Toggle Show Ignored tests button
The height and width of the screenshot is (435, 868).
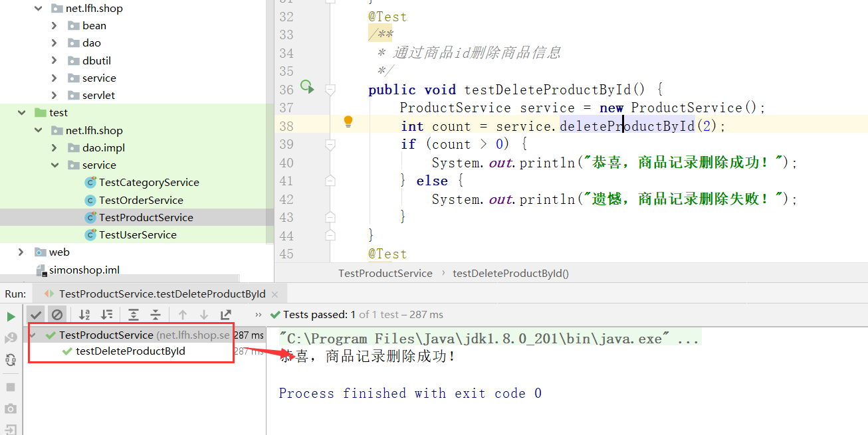click(x=57, y=314)
